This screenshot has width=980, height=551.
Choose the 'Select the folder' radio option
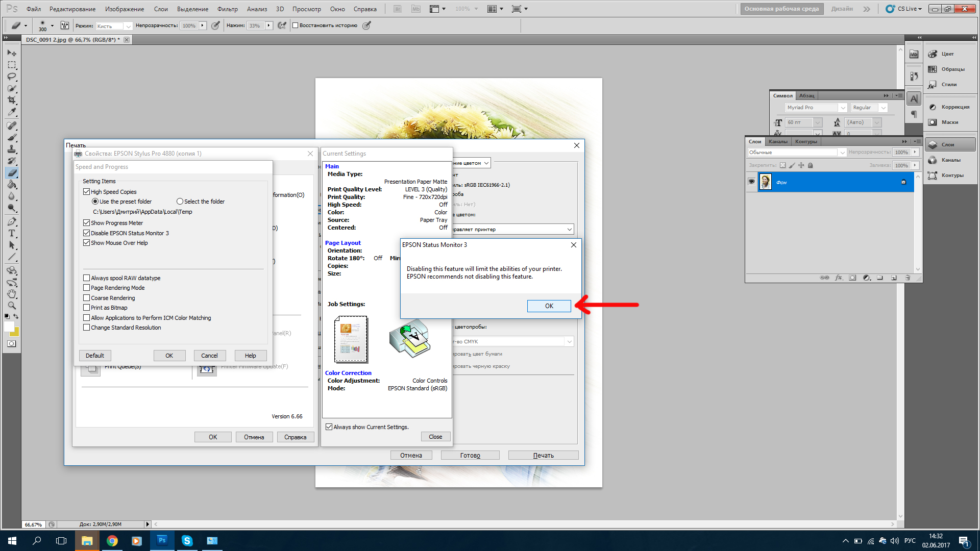point(180,202)
